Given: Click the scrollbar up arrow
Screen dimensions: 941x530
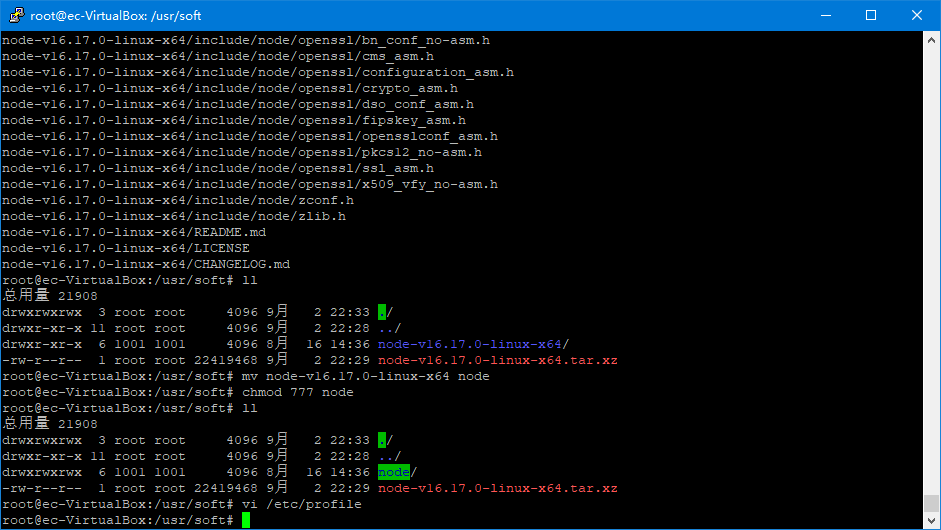Looking at the screenshot, I should pyautogui.click(x=931, y=40).
